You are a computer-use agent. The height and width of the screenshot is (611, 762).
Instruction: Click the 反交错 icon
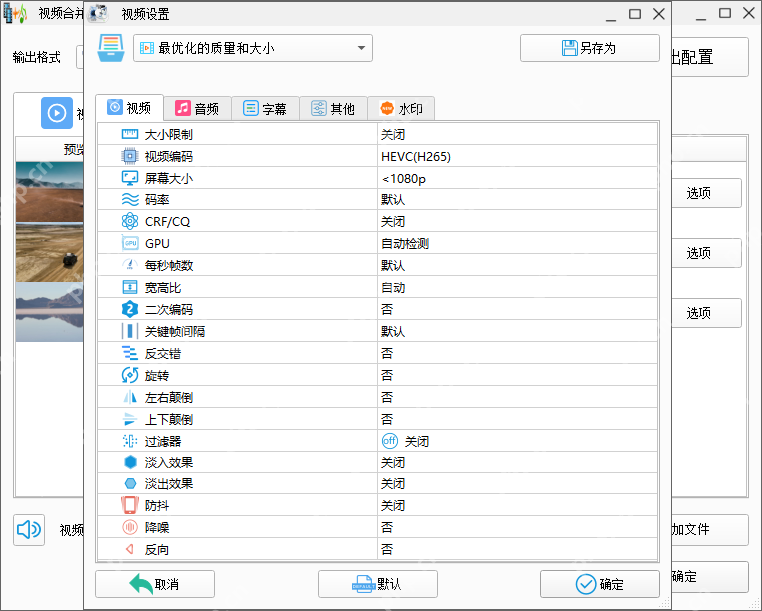tap(130, 353)
